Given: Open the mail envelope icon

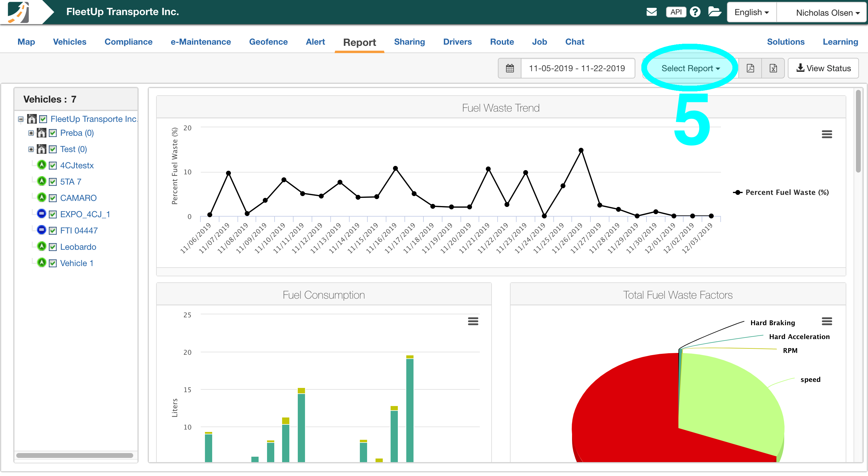Looking at the screenshot, I should pos(651,12).
